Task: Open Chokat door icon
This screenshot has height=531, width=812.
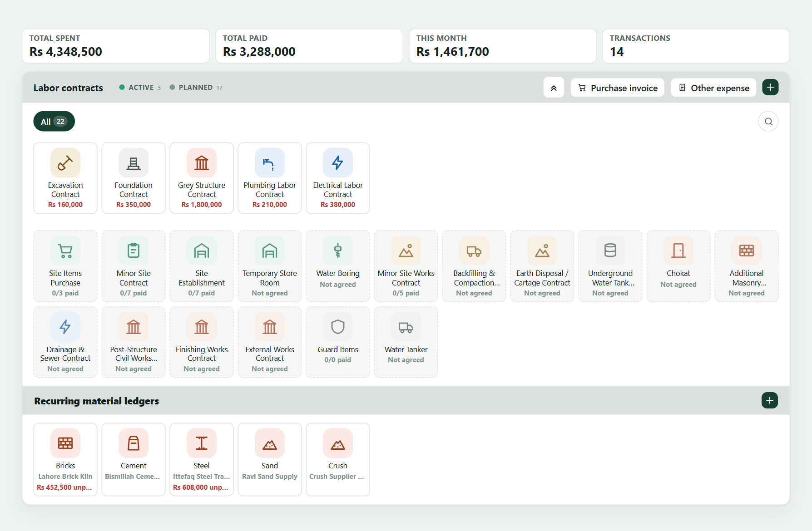Action: pos(678,251)
